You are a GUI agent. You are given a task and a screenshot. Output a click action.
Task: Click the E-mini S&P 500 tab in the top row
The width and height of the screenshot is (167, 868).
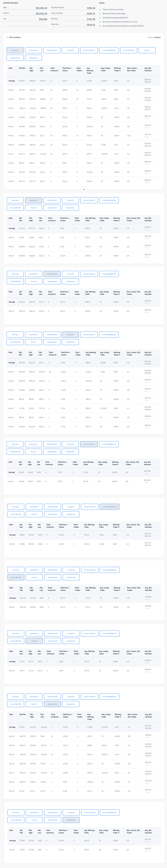pos(128,50)
